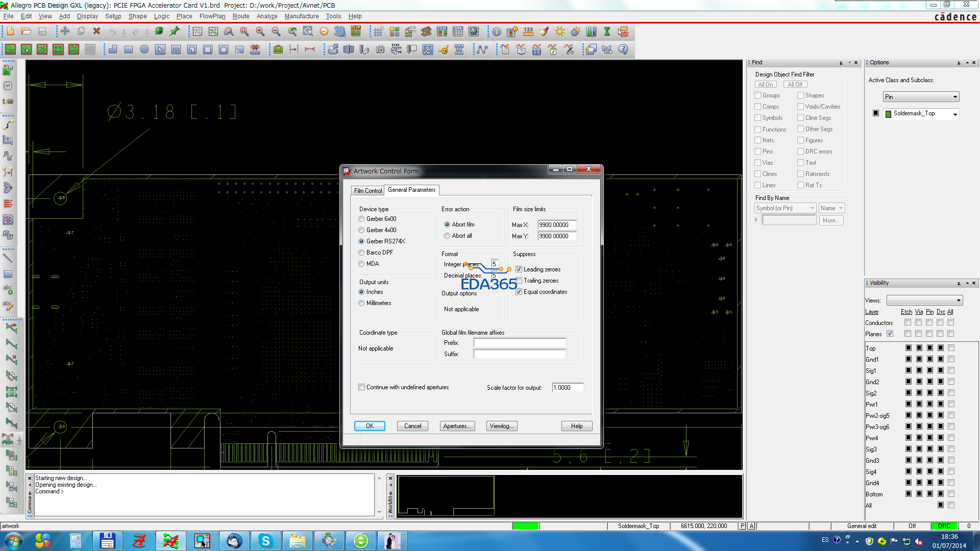Select Gerber 6x00 device type

[x=361, y=219]
